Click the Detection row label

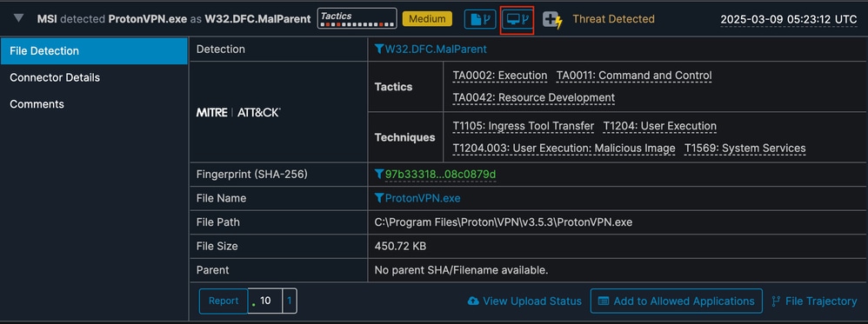[221, 50]
